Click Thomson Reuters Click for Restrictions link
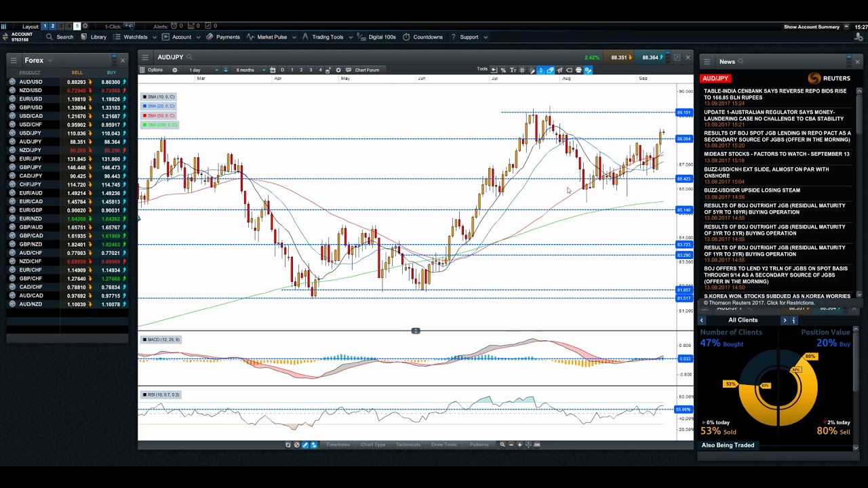 [758, 303]
